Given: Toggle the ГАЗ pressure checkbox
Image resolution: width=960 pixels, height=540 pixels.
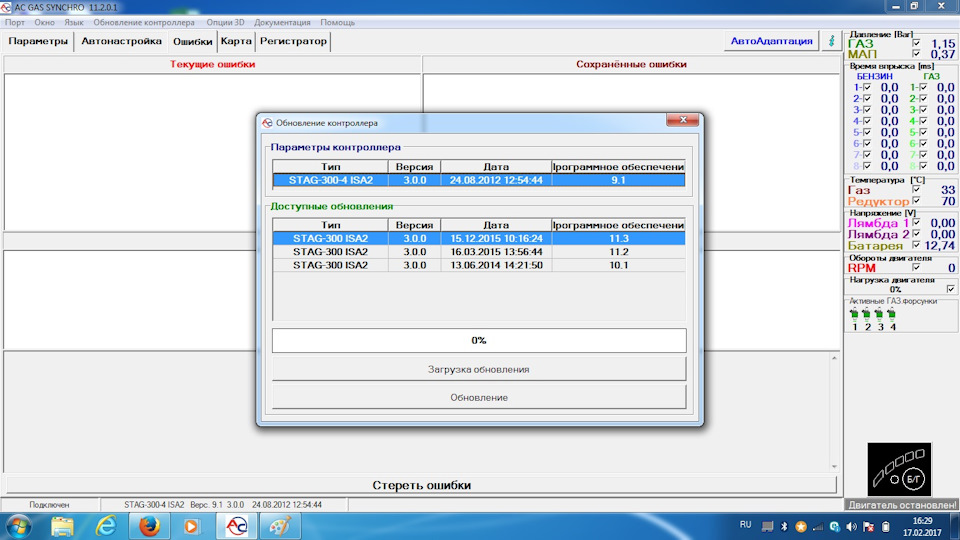Looking at the screenshot, I should tap(916, 43).
